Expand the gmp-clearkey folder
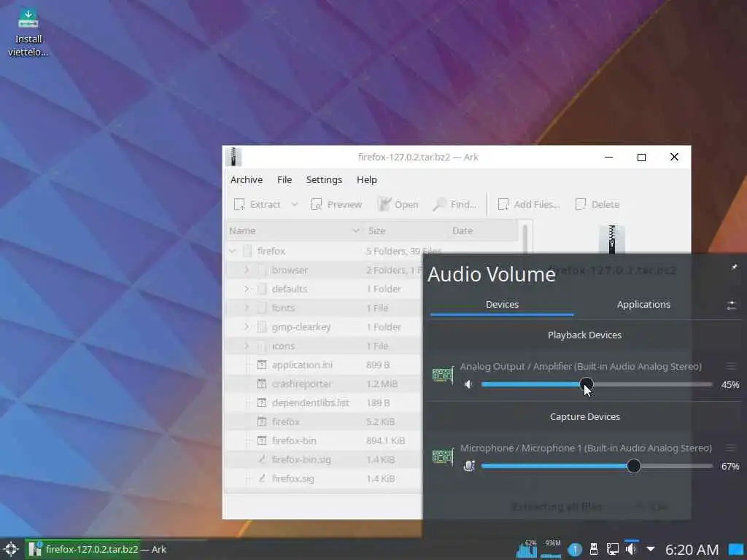747x560 pixels. coord(247,327)
